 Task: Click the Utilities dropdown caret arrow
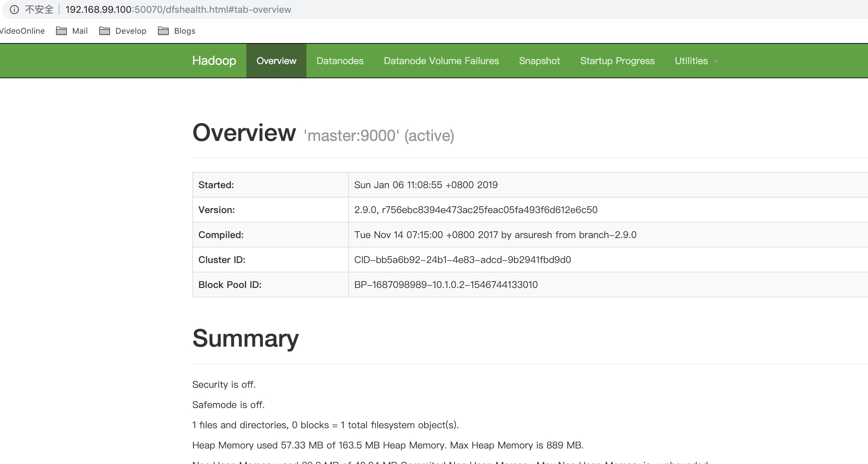715,61
